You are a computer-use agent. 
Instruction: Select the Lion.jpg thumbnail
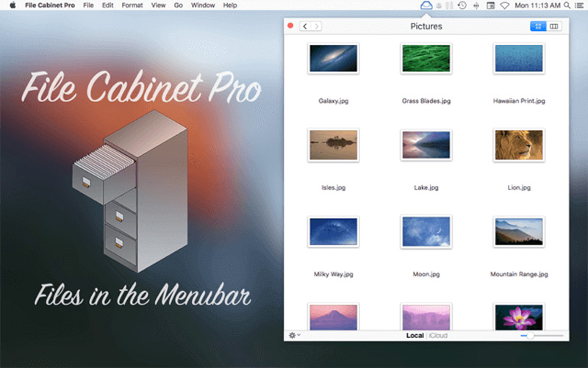pos(519,145)
